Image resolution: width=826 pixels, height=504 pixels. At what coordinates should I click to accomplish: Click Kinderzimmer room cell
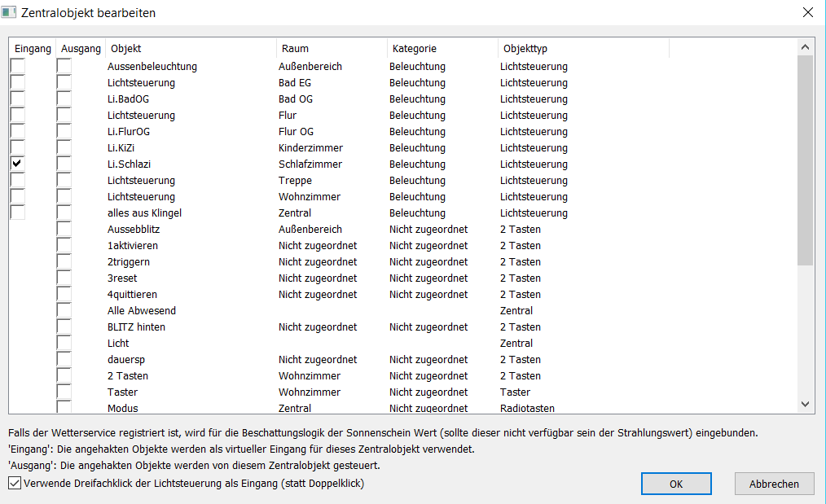point(311,148)
